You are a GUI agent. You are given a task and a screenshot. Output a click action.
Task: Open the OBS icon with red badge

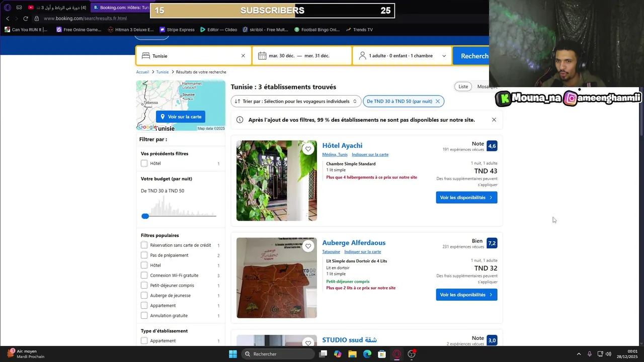pos(412,354)
